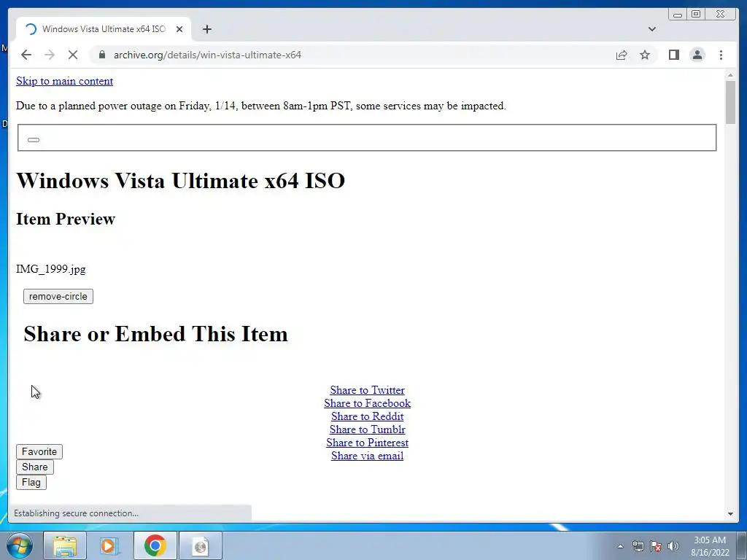The image size is (747, 560).
Task: Click the page scrollbar down arrow
Action: click(x=730, y=514)
